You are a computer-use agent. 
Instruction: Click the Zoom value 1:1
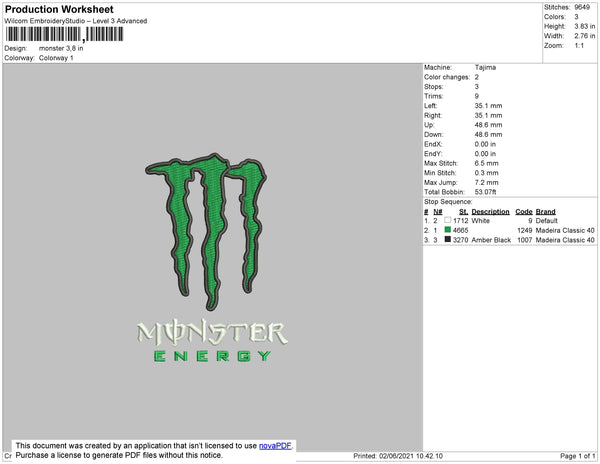tap(579, 46)
